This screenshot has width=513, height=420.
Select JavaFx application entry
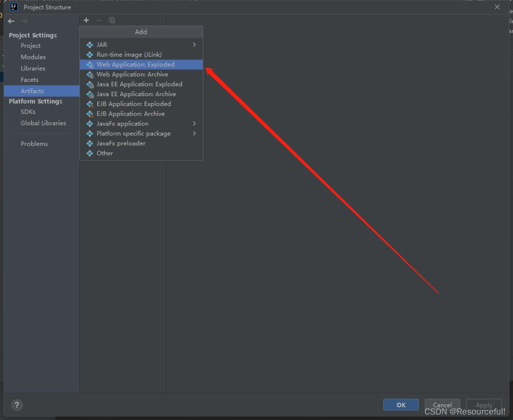coord(141,123)
